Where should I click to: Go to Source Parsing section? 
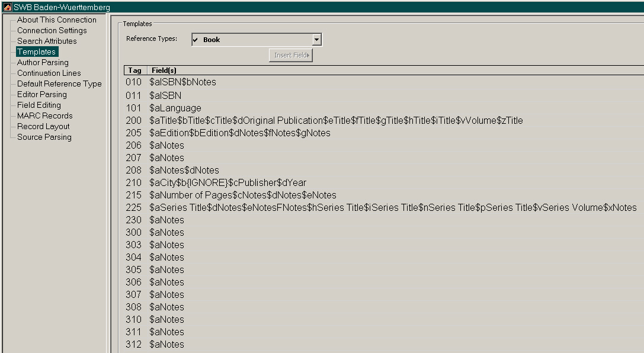pyautogui.click(x=44, y=137)
